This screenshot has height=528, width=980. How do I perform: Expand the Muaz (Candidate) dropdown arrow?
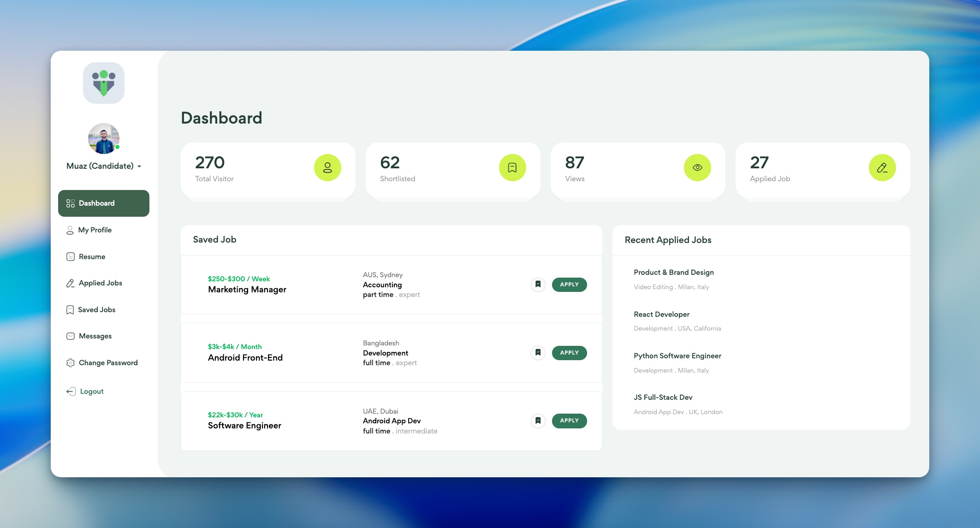pos(139,166)
